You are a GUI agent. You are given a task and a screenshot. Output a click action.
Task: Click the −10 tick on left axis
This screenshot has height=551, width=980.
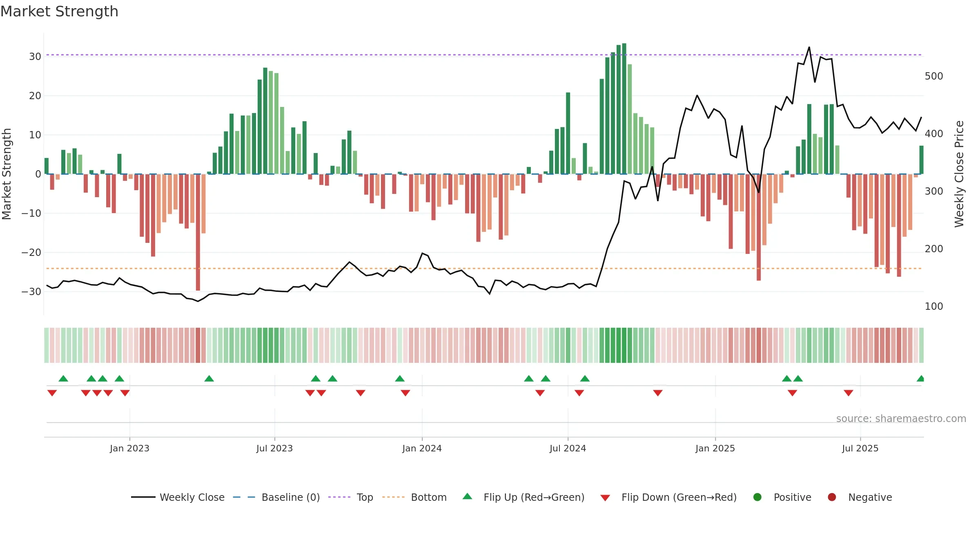tap(31, 213)
